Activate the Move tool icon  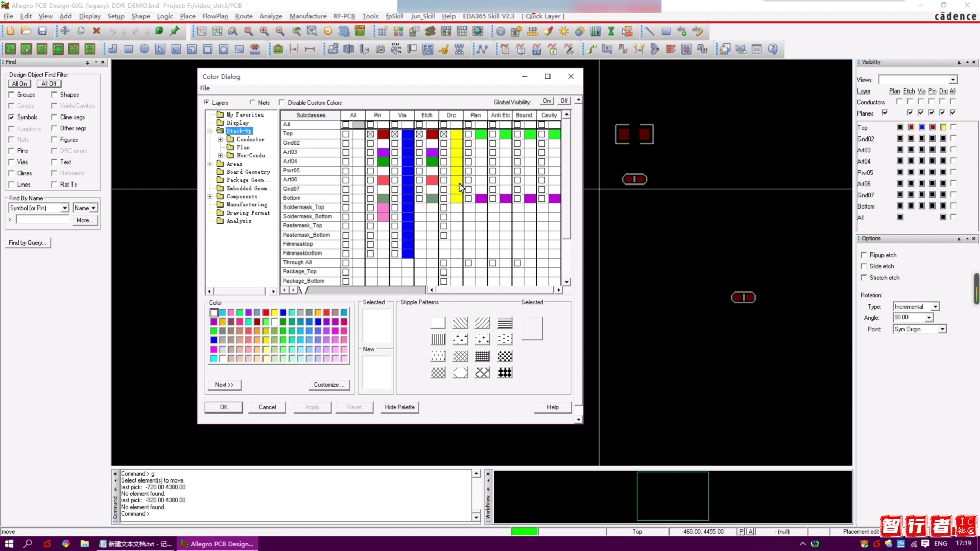(x=65, y=31)
